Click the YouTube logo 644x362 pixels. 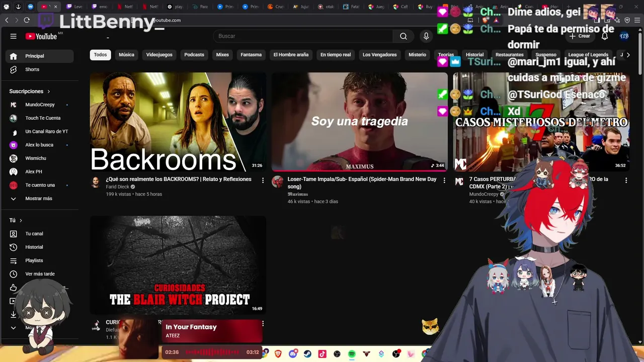41,36
